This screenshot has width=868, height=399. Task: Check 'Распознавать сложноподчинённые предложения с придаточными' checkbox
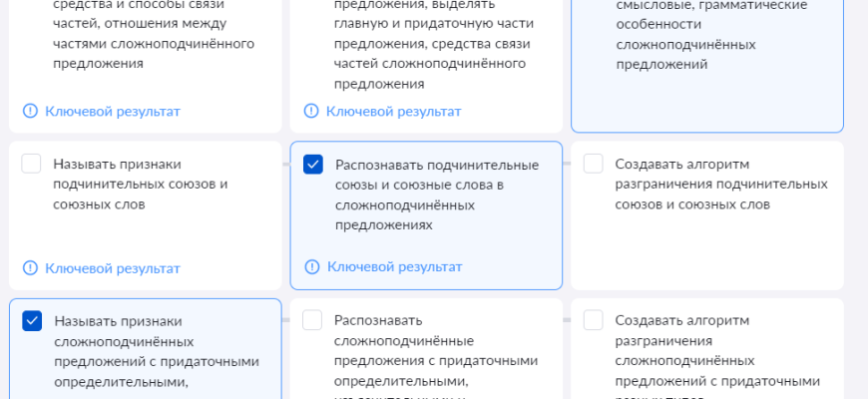click(312, 320)
